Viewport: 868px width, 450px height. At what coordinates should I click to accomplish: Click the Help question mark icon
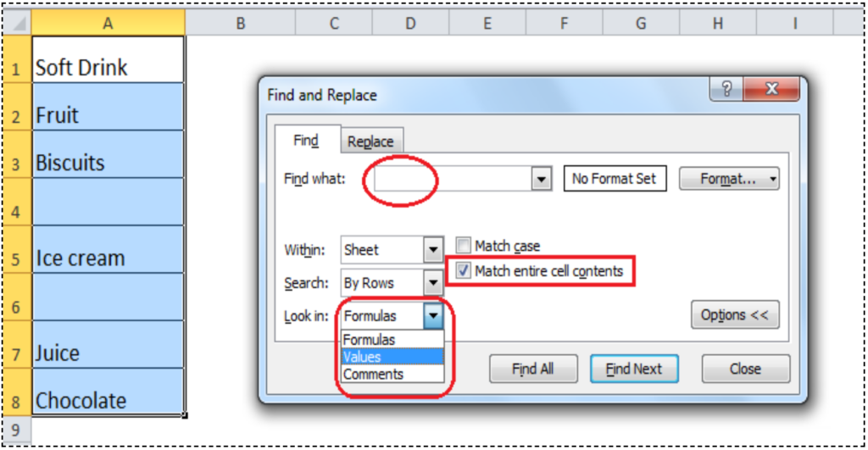click(x=726, y=90)
